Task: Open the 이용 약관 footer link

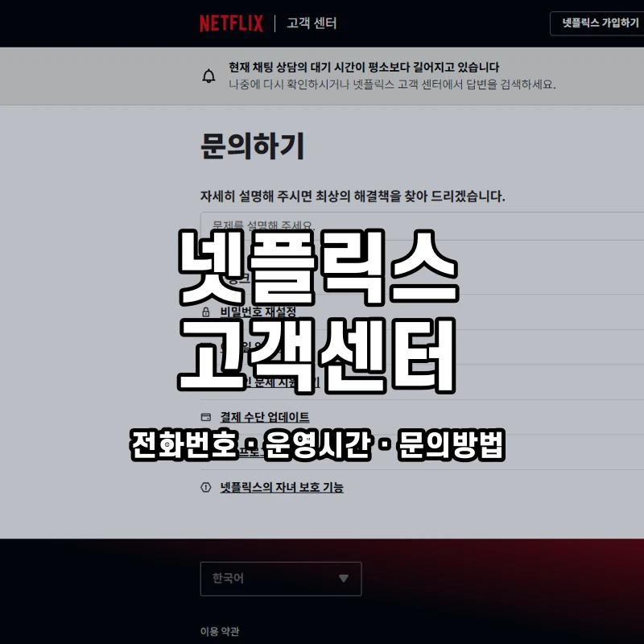Action: tap(220, 631)
